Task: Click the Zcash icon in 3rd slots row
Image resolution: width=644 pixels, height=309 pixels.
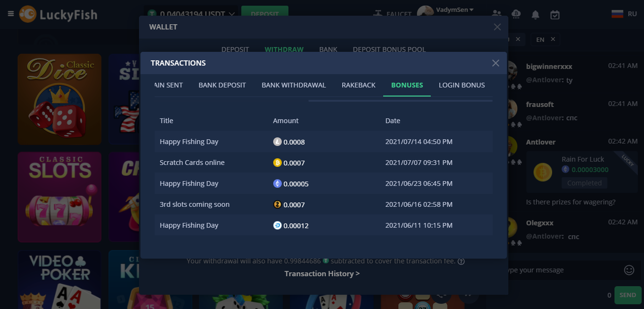Action: coord(277,204)
